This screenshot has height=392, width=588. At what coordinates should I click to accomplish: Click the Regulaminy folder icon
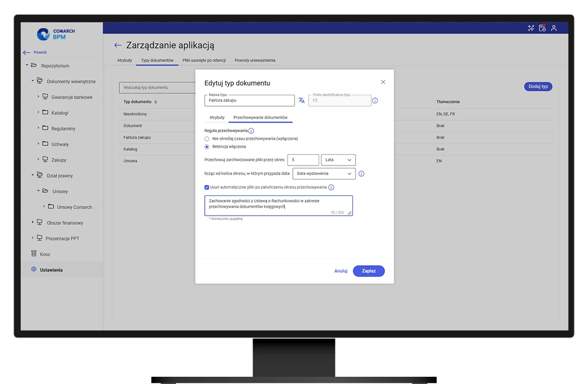(45, 128)
